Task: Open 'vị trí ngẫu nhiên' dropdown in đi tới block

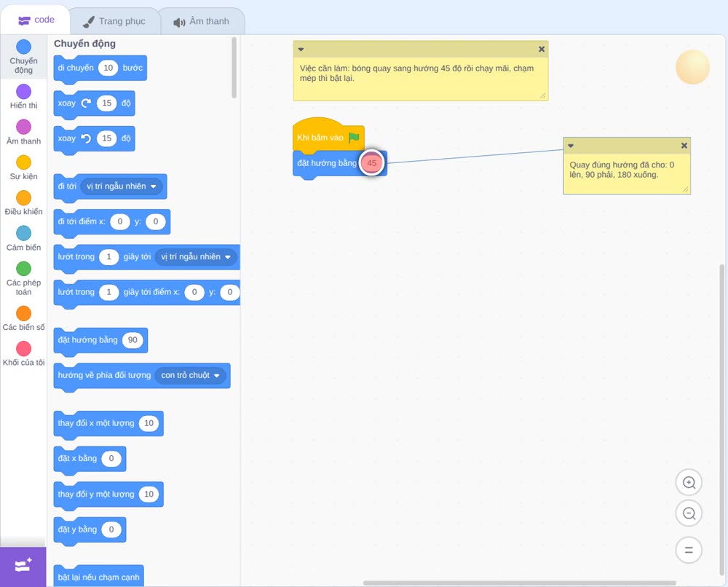Action: [122, 186]
